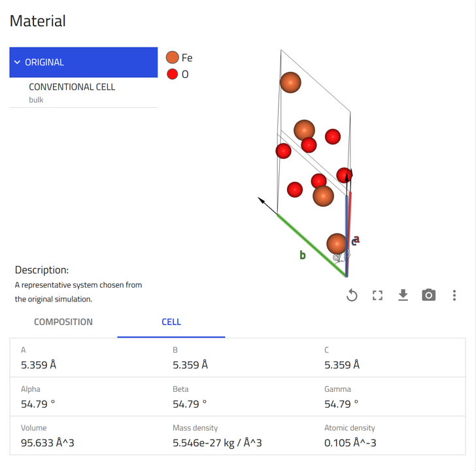Screen dimensions: 476x471
Task: Open the Cell tab
Action: point(171,322)
